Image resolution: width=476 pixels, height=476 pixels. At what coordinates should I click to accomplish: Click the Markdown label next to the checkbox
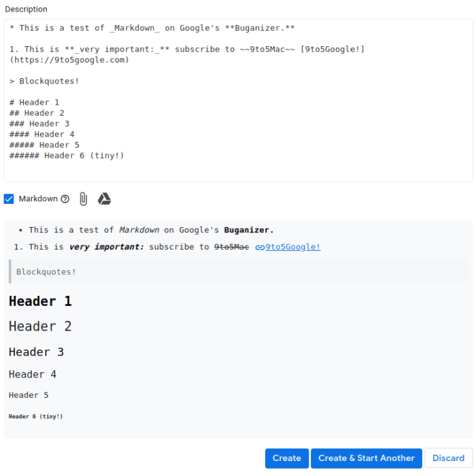[x=38, y=199]
